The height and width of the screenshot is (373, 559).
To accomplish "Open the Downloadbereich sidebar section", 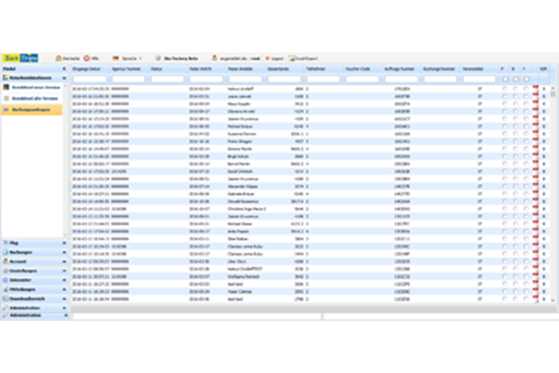I will (x=35, y=298).
